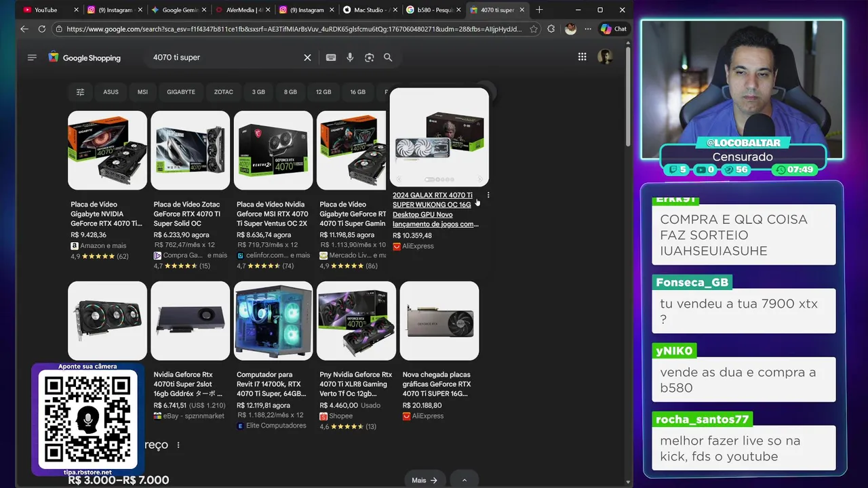The width and height of the screenshot is (868, 488).
Task: Click the 4070 ti super search field
Action: 224,58
